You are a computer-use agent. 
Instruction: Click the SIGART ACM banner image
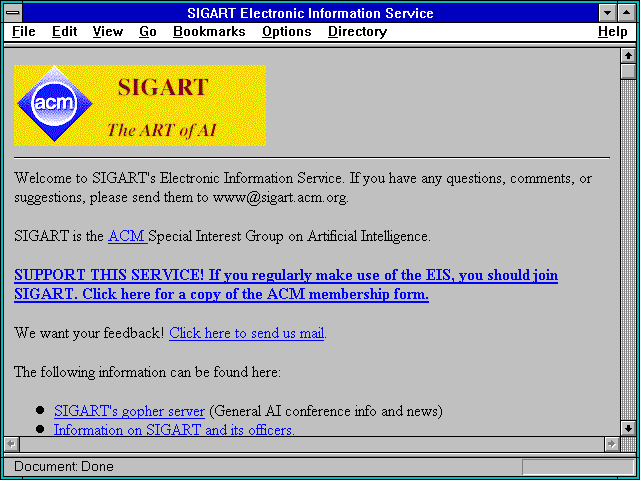point(140,105)
